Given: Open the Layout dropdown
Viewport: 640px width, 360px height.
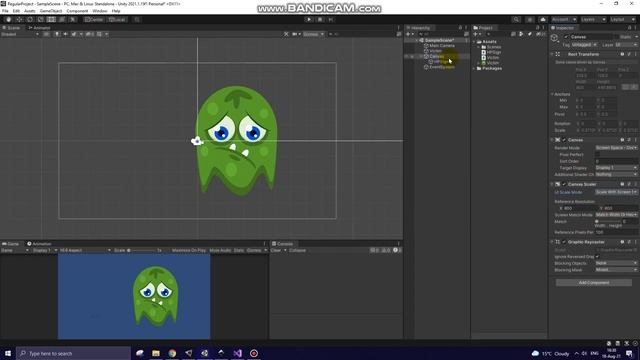Looking at the screenshot, I should point(622,20).
